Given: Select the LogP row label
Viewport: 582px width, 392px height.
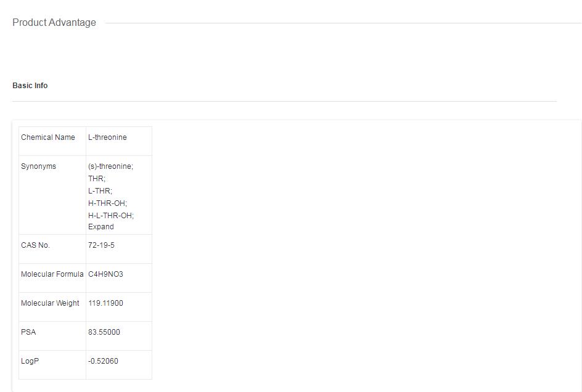Looking at the screenshot, I should coord(30,361).
